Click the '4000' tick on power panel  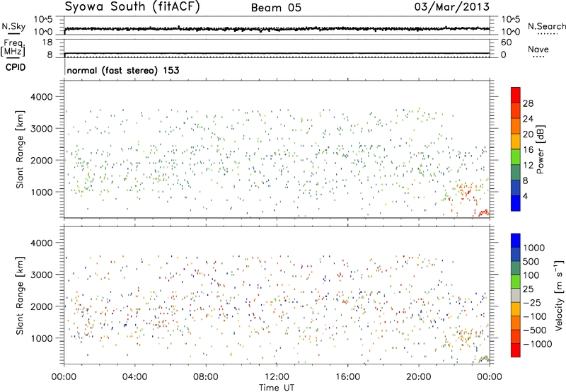click(41, 97)
